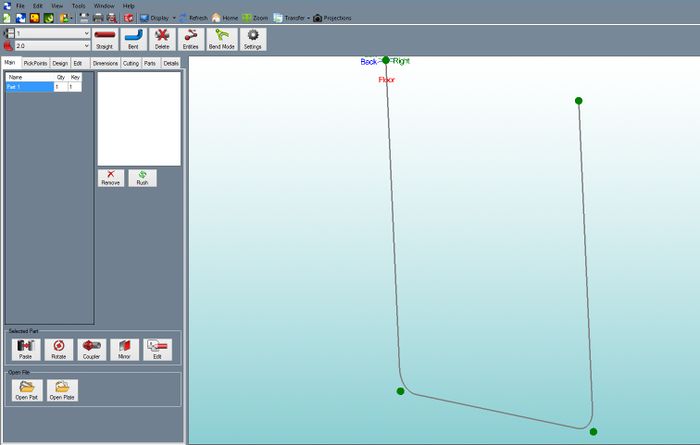Click the Projections toolbar button
The height and width of the screenshot is (445, 700).
point(332,18)
